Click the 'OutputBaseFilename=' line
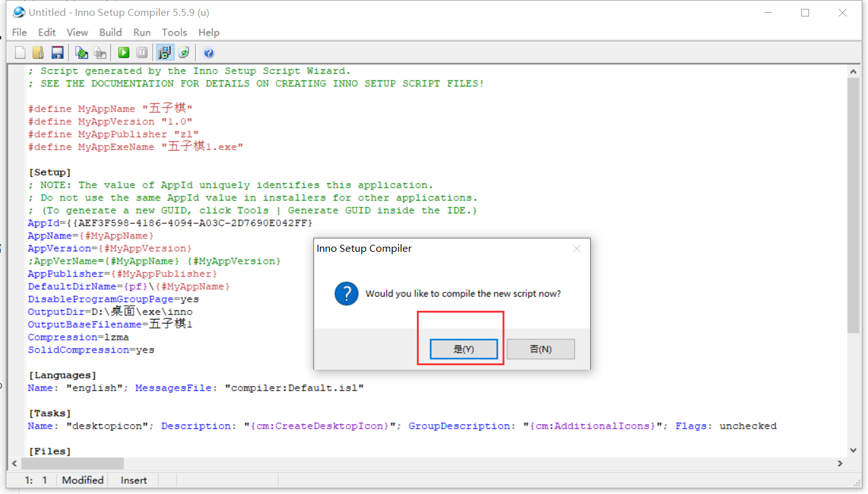The height and width of the screenshot is (494, 868). coord(110,324)
